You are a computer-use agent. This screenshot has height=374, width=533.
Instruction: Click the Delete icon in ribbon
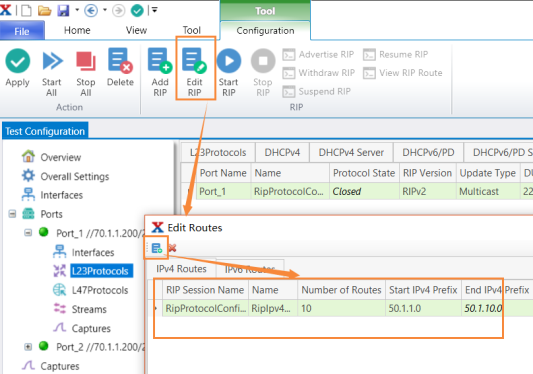(x=120, y=61)
